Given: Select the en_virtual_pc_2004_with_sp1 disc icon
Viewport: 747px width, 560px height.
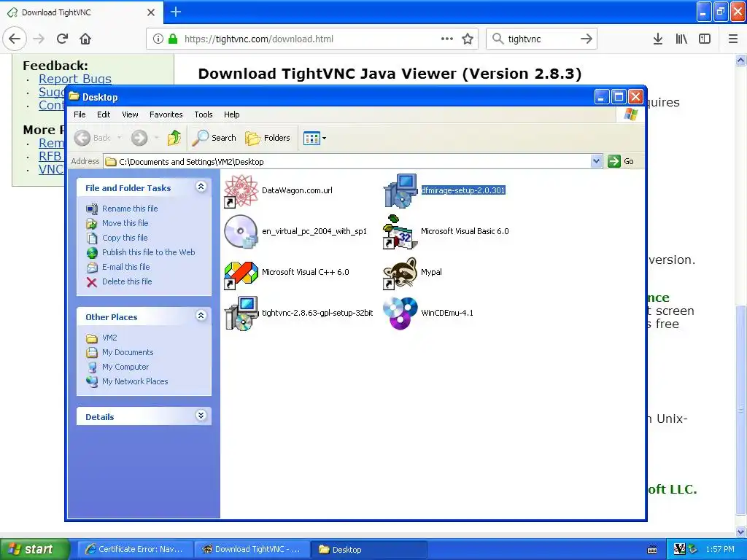Looking at the screenshot, I should (241, 231).
